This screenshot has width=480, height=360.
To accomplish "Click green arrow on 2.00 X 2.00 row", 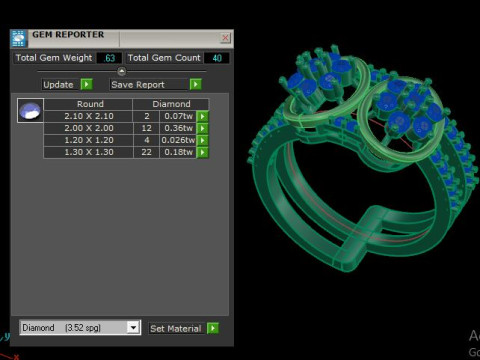I will tap(202, 128).
